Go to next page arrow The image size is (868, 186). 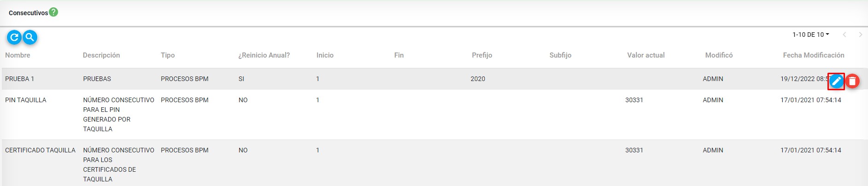coord(860,35)
